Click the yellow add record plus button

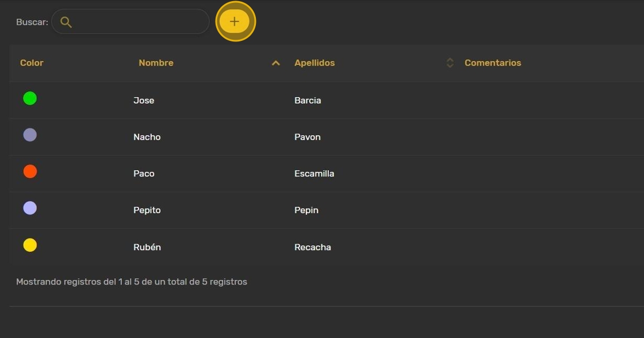(235, 22)
